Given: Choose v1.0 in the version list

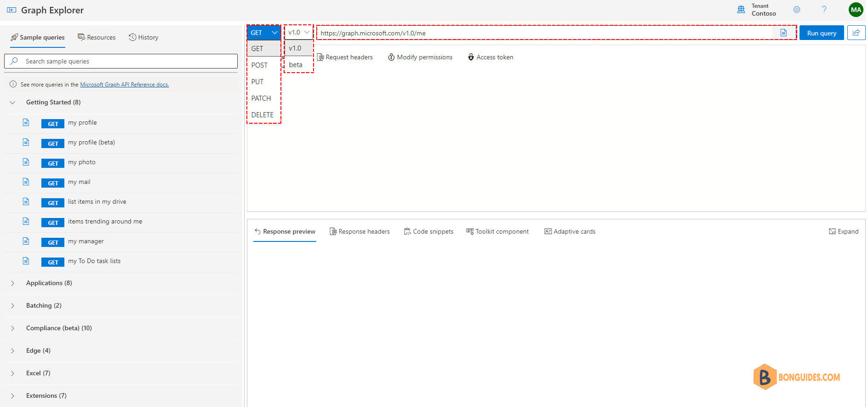Looking at the screenshot, I should [x=299, y=48].
